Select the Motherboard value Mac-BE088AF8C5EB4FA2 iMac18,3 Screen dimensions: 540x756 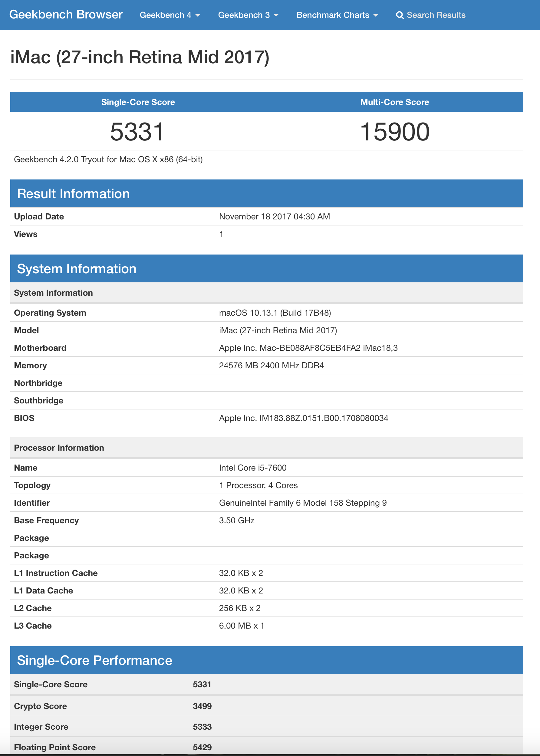coord(308,348)
